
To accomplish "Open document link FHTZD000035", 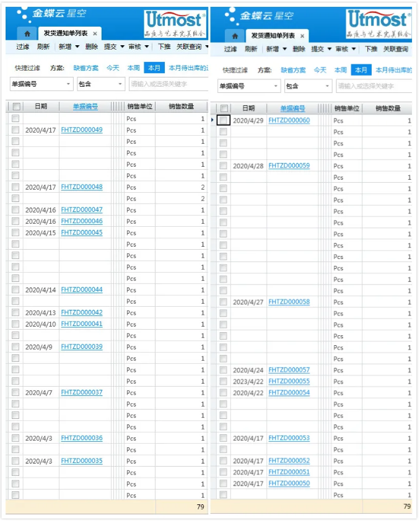I will pos(82,460).
